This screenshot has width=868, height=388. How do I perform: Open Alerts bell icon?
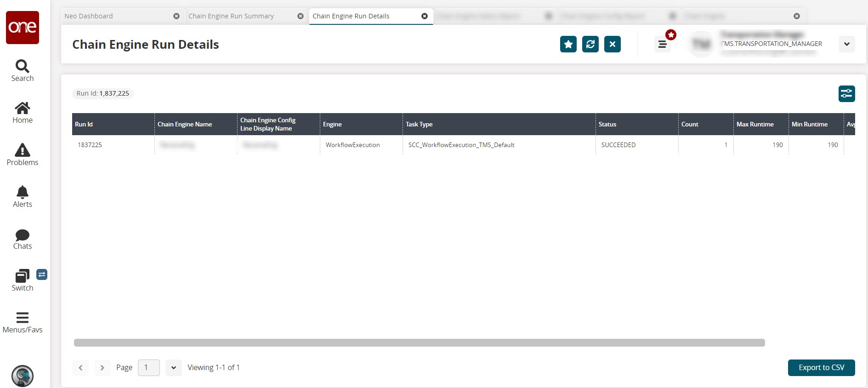[23, 197]
